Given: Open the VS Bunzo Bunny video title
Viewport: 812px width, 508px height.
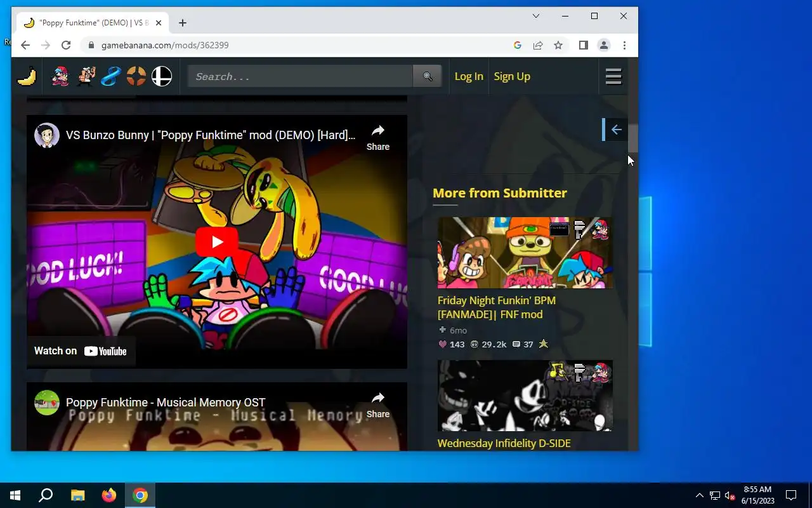Looking at the screenshot, I should (211, 135).
